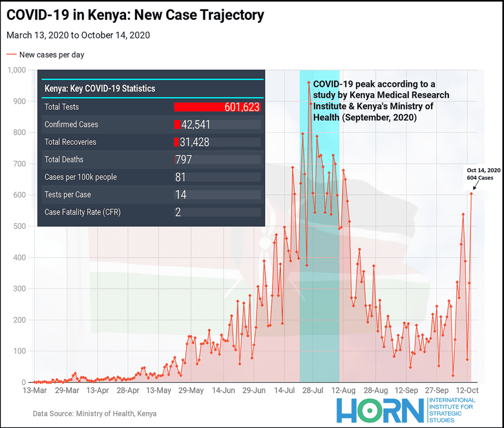The height and width of the screenshot is (428, 504).
Task: Click the Data Source: Ministry of Health text
Action: 94,413
